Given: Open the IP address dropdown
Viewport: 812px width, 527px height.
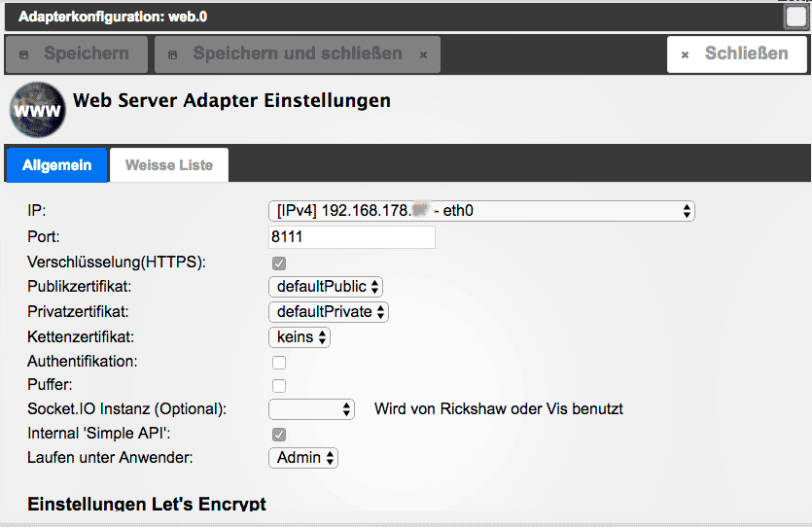Looking at the screenshot, I should [x=481, y=210].
